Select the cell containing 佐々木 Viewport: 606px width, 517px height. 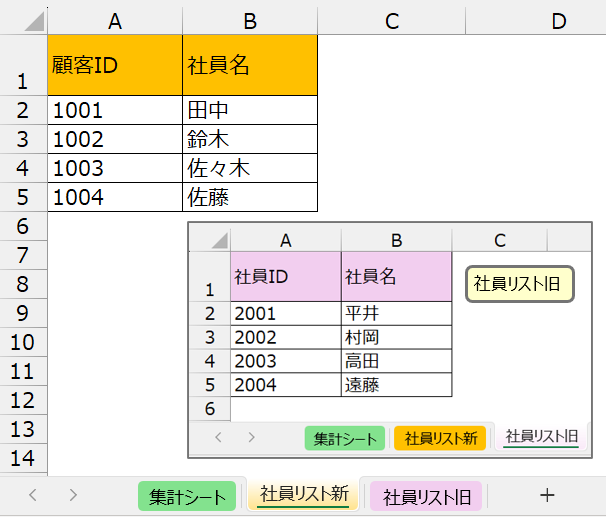pyautogui.click(x=250, y=168)
